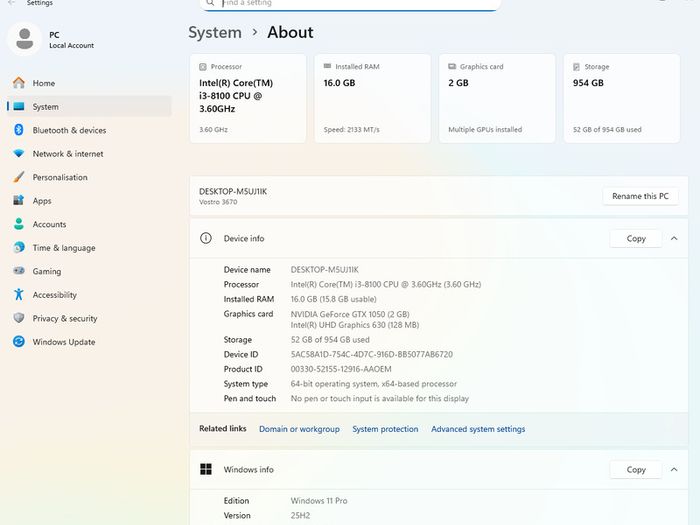
Task: Click the Storage card icon
Action: coord(576,67)
